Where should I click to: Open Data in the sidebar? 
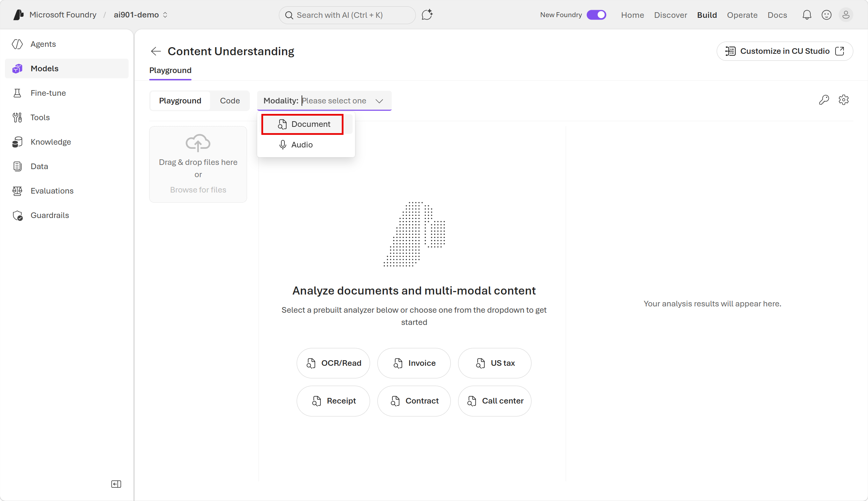click(x=67, y=166)
